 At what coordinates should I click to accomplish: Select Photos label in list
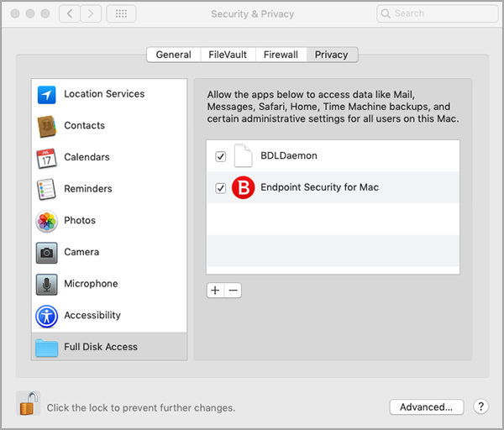pyautogui.click(x=80, y=221)
